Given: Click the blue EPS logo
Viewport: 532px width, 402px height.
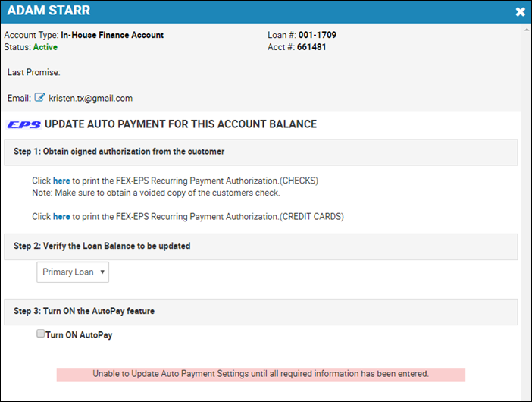Looking at the screenshot, I should click(x=23, y=125).
